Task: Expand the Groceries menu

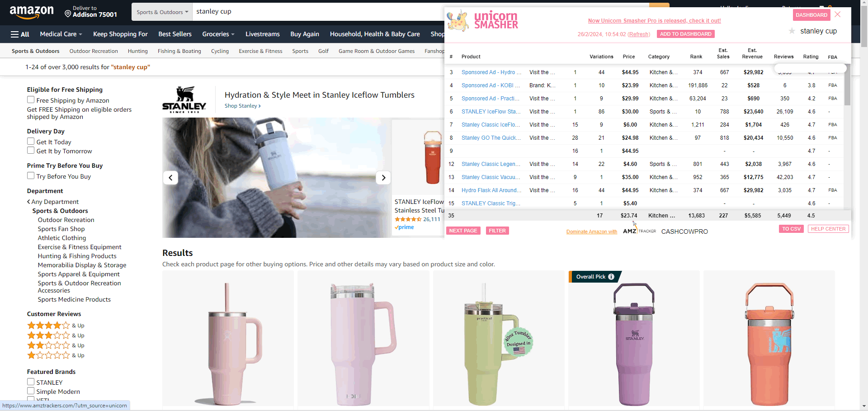Action: pyautogui.click(x=218, y=34)
